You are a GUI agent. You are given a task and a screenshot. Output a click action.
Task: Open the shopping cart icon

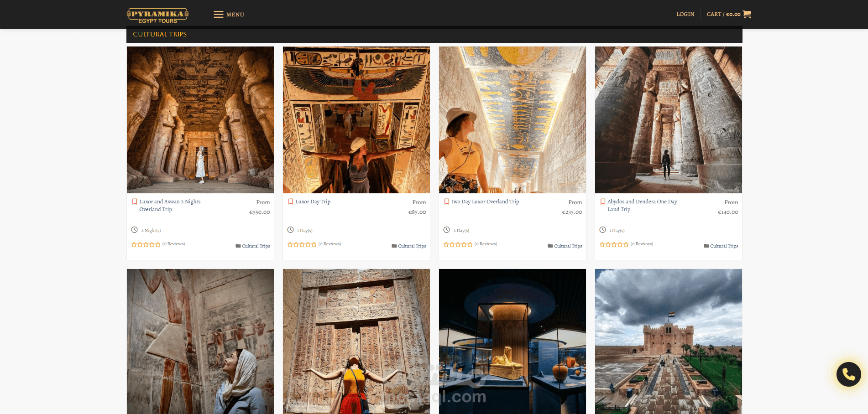point(747,14)
